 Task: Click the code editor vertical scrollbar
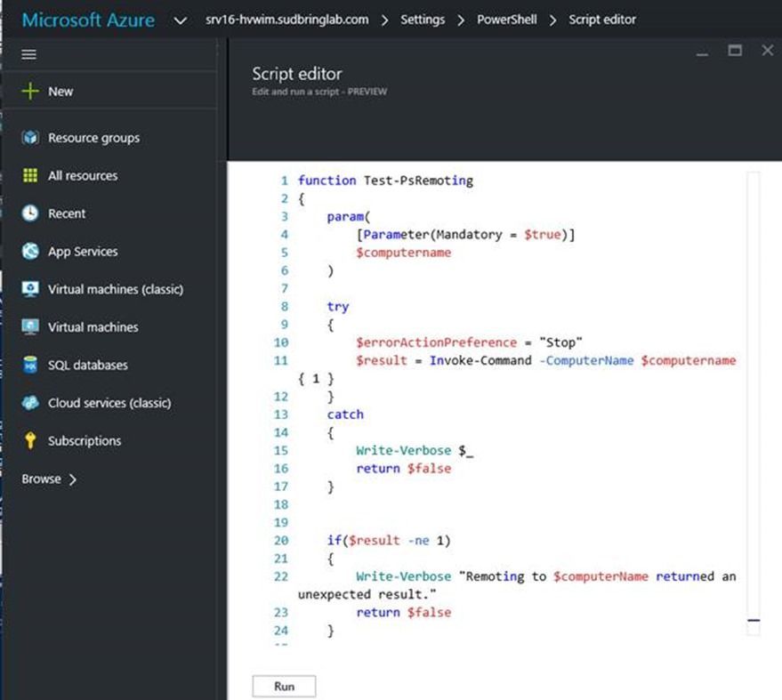point(753,403)
